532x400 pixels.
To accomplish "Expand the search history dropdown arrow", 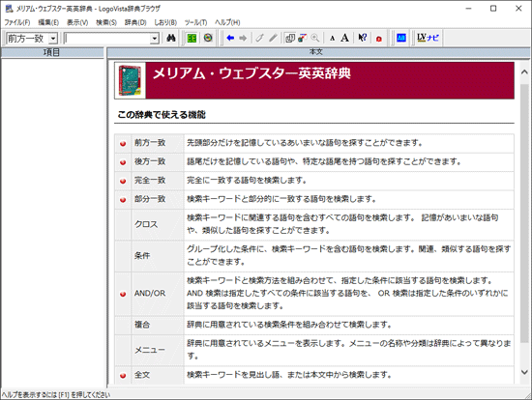I will coord(155,39).
